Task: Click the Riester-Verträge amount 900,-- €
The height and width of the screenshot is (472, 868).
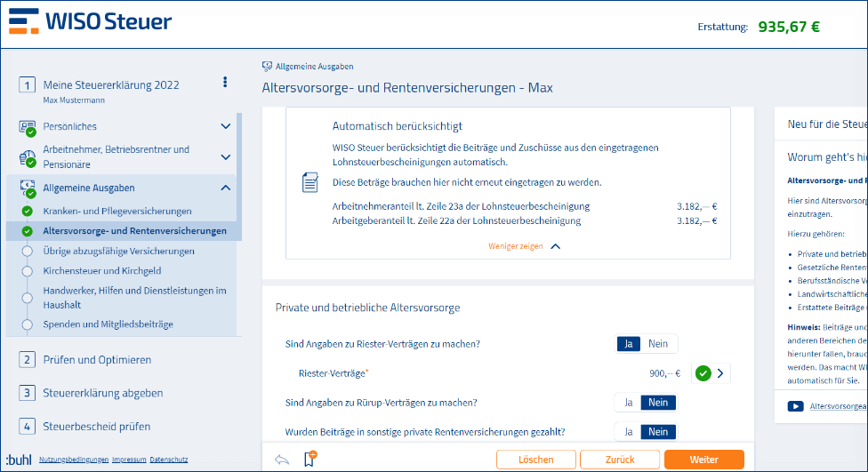Action: [665, 373]
